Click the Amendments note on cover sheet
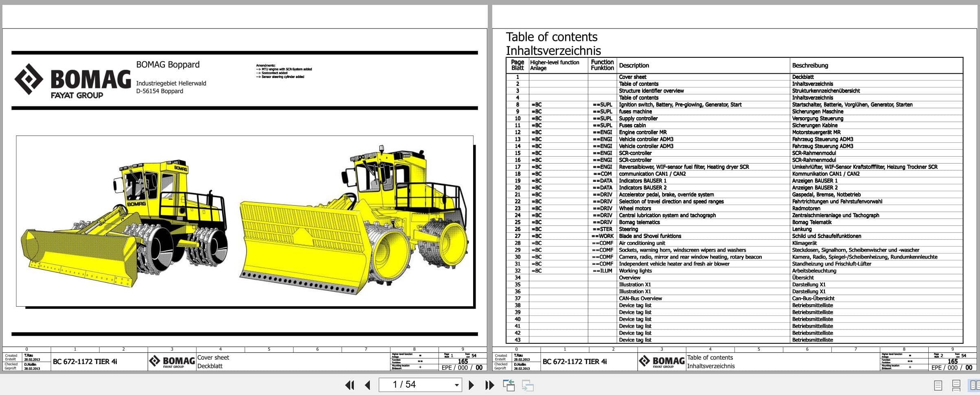The height and width of the screenshot is (395, 980). click(x=284, y=71)
